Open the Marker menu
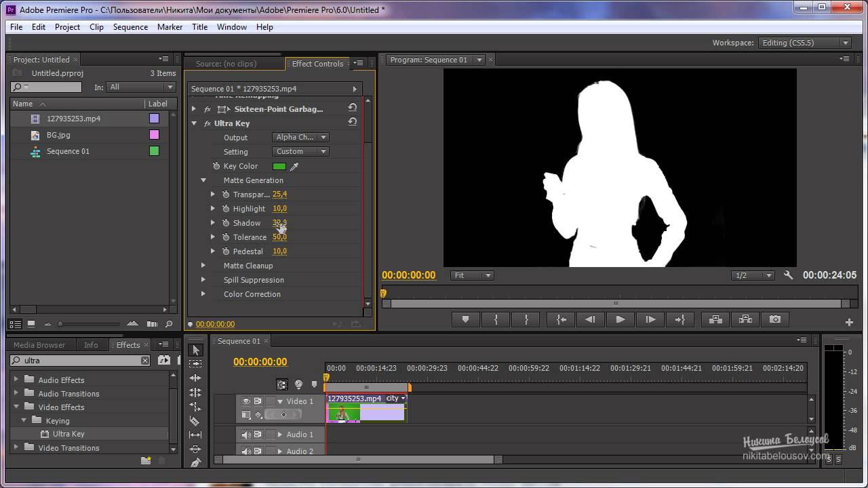 click(x=170, y=27)
